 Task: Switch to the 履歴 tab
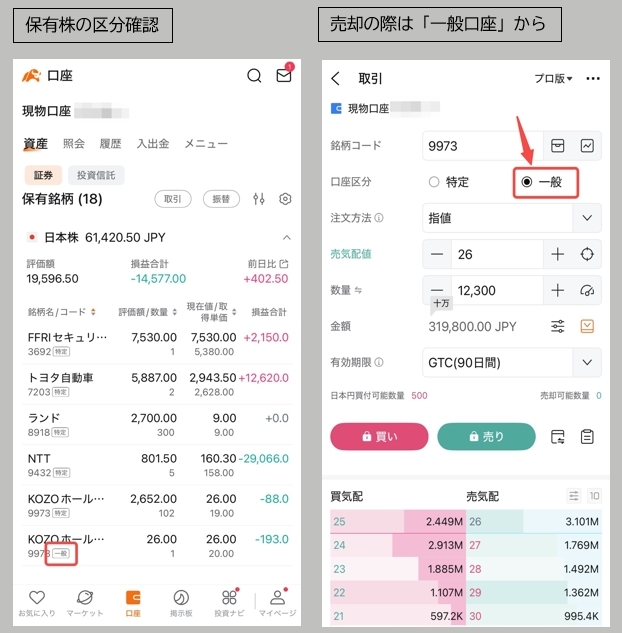tap(110, 144)
